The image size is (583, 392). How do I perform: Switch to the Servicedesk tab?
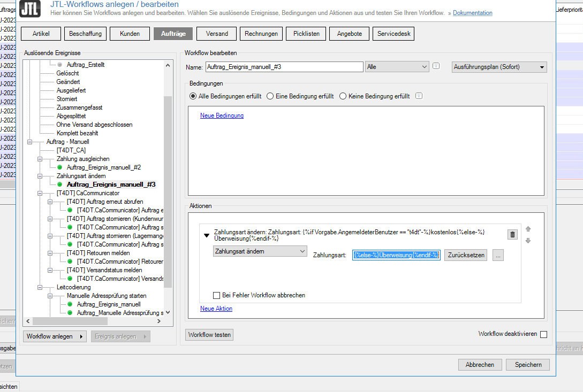pyautogui.click(x=393, y=34)
